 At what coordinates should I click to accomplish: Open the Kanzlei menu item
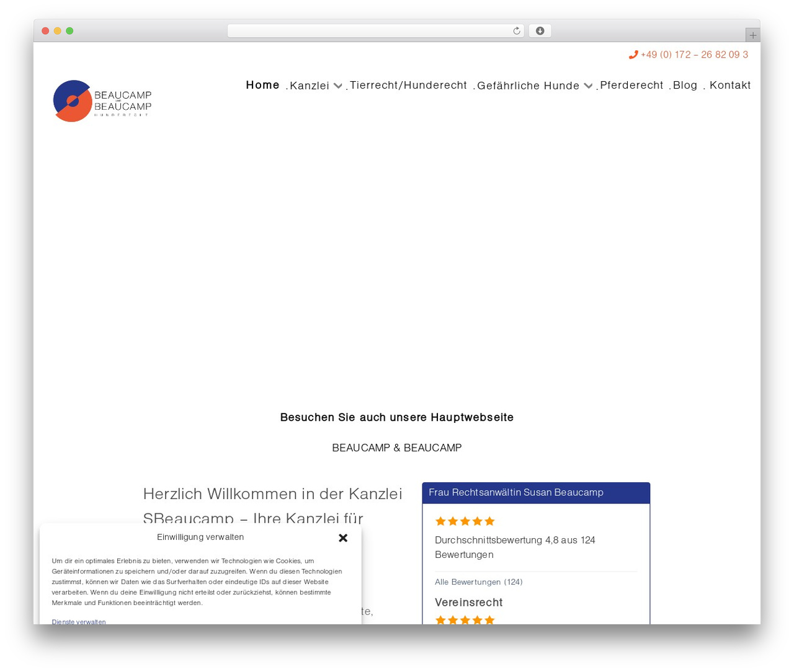pos(310,86)
